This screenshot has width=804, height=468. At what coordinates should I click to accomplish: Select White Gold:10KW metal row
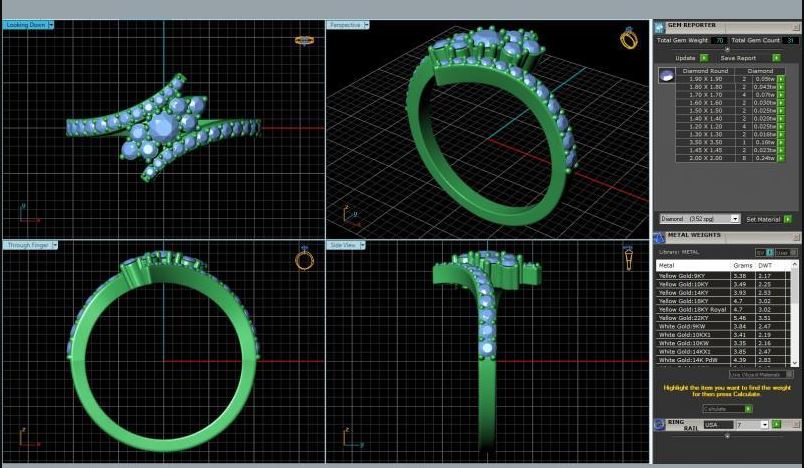point(680,343)
